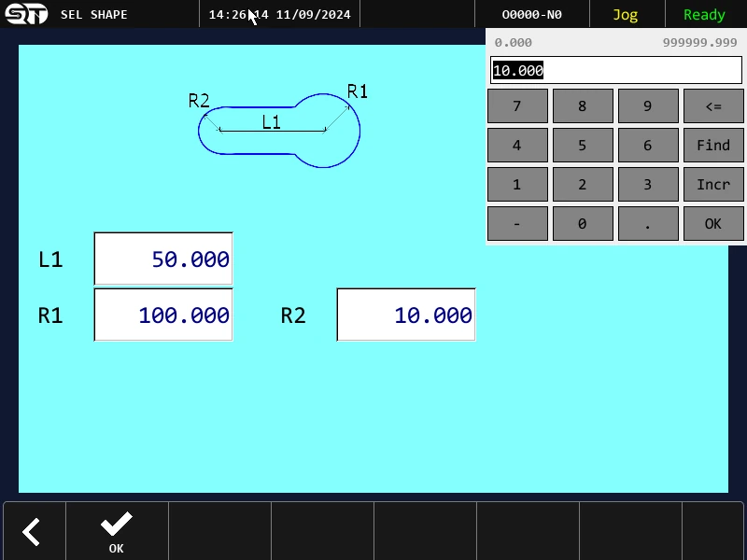Select the R1 field with 100.000

pos(163,315)
